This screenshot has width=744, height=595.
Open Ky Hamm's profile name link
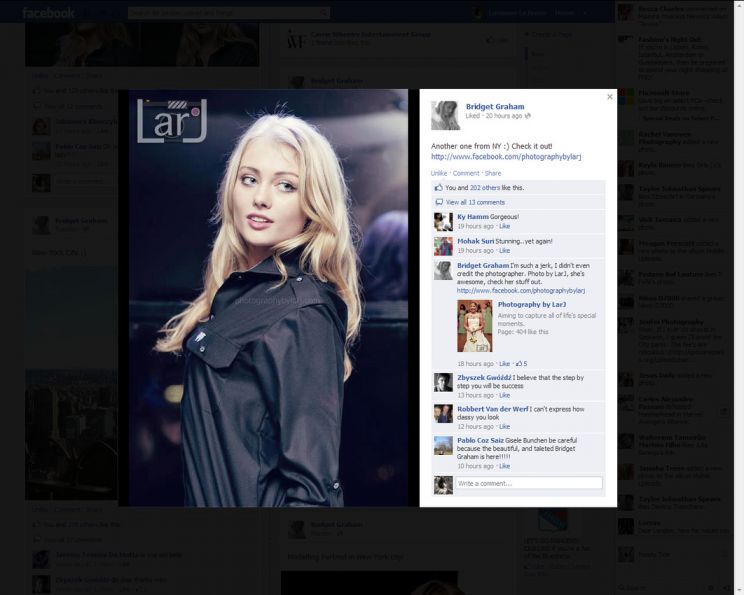coord(473,217)
